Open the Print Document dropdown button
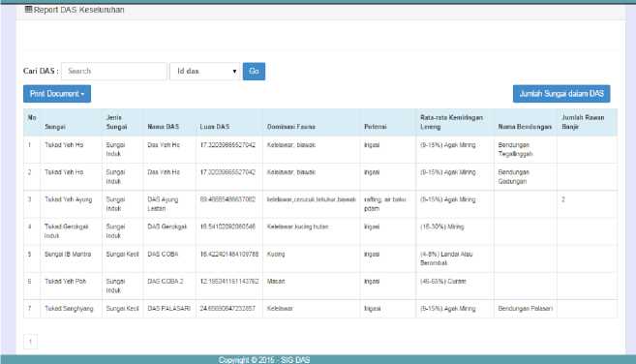 coord(57,94)
